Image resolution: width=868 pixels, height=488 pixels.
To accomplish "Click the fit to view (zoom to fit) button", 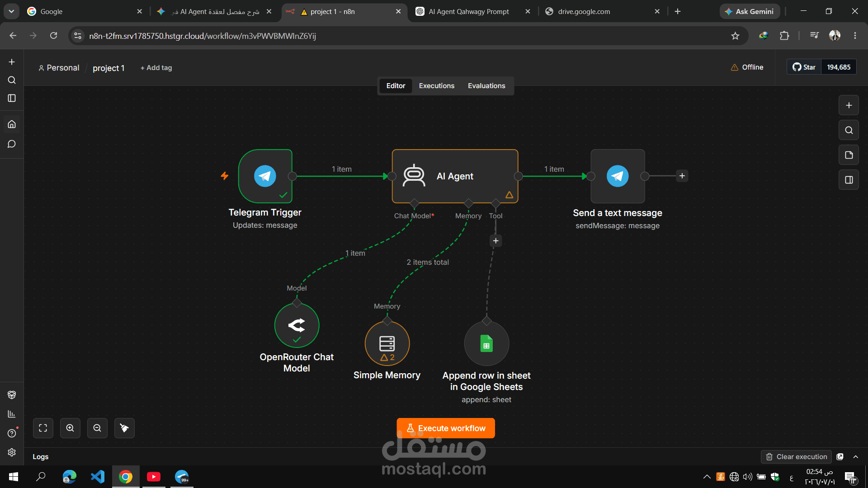I will 43,428.
